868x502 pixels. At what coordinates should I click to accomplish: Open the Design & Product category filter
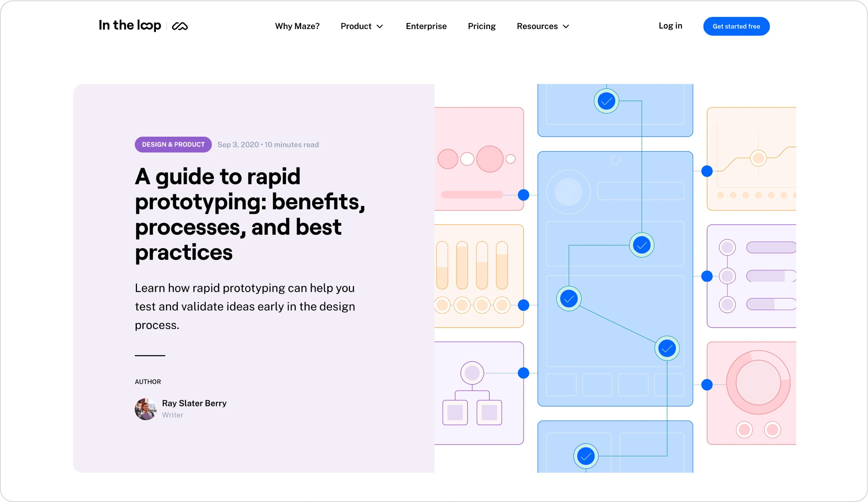click(173, 144)
